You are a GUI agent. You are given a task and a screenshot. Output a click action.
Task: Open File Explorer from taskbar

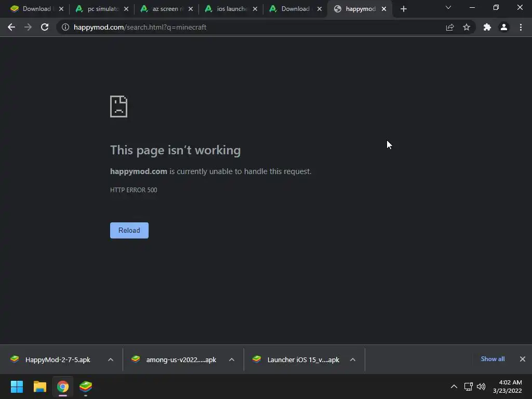coord(39,387)
